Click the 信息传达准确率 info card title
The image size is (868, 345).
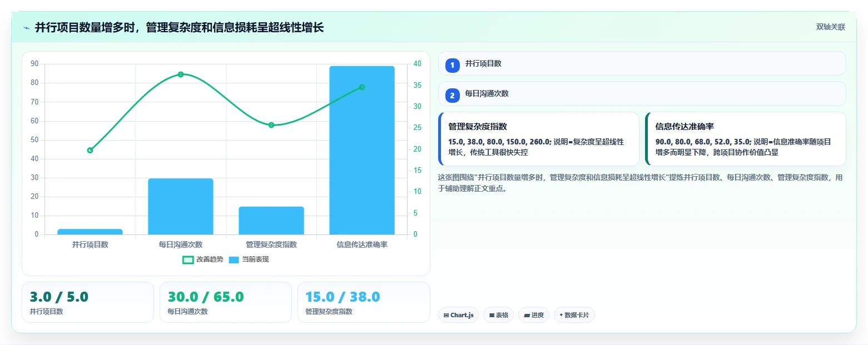(x=685, y=127)
